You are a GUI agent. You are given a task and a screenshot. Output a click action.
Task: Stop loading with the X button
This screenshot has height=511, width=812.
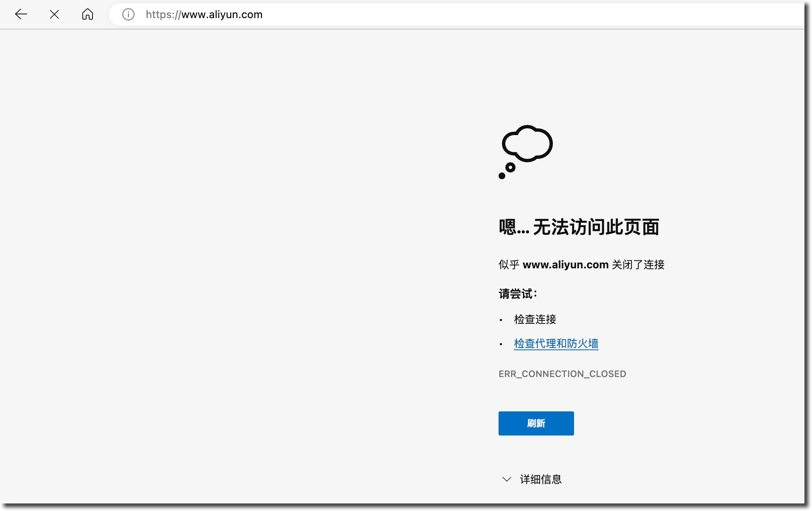(x=54, y=14)
